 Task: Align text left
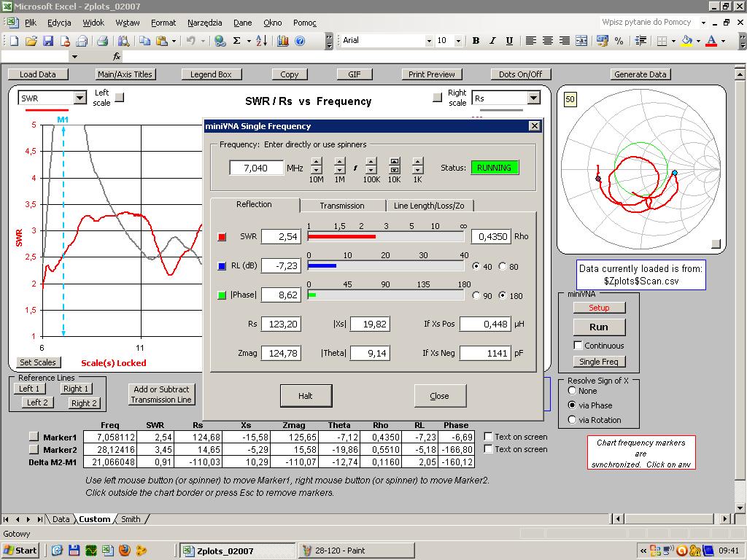[x=530, y=41]
